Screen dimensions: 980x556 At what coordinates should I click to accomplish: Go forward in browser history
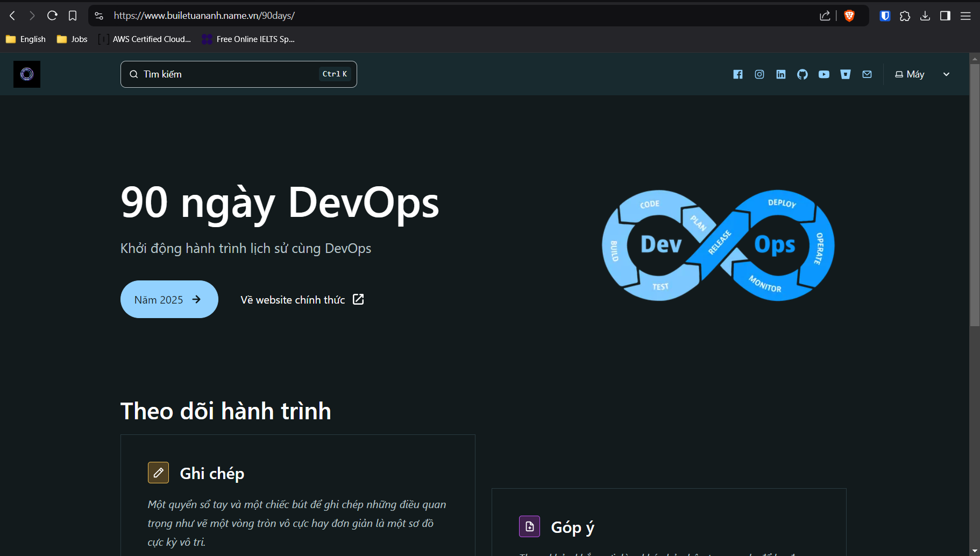32,16
